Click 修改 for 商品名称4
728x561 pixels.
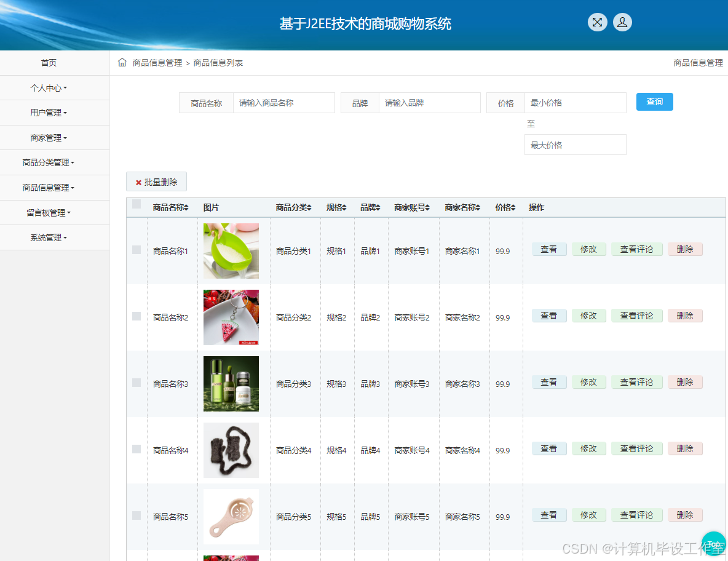(588, 448)
